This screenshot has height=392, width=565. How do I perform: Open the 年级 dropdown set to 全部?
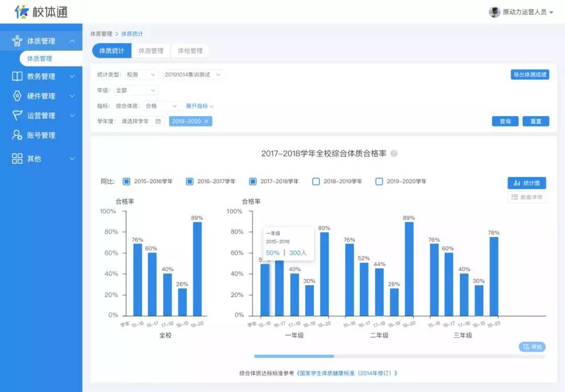click(136, 90)
